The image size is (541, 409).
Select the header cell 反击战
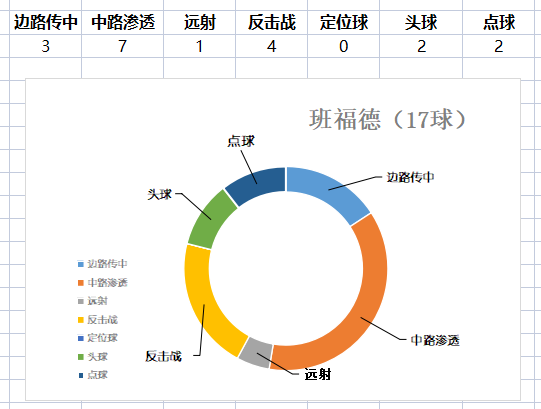[x=272, y=22]
